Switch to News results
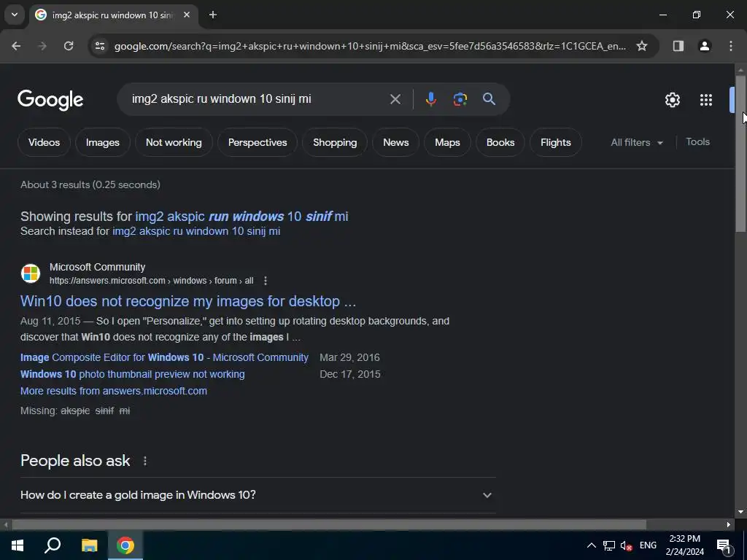Image resolution: width=747 pixels, height=560 pixels. point(396,142)
